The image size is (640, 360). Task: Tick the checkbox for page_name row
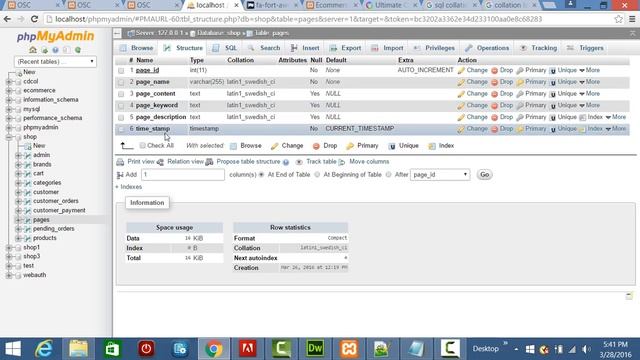pos(121,82)
